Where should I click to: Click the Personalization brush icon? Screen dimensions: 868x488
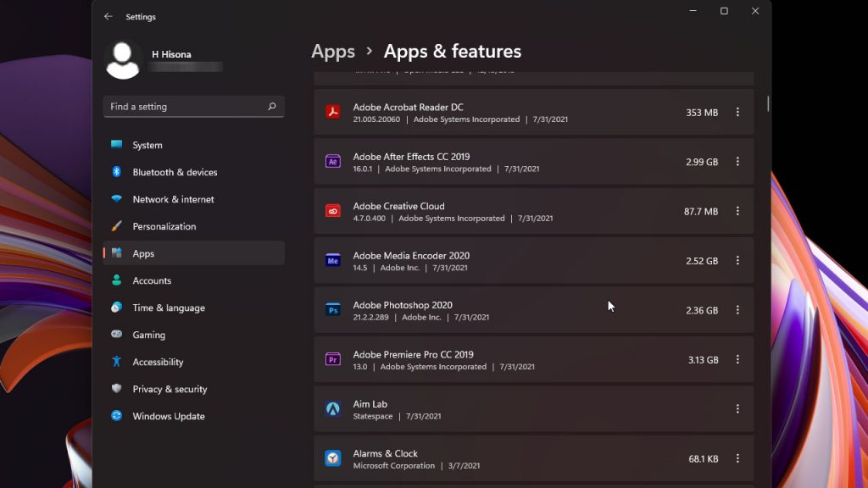[116, 225]
